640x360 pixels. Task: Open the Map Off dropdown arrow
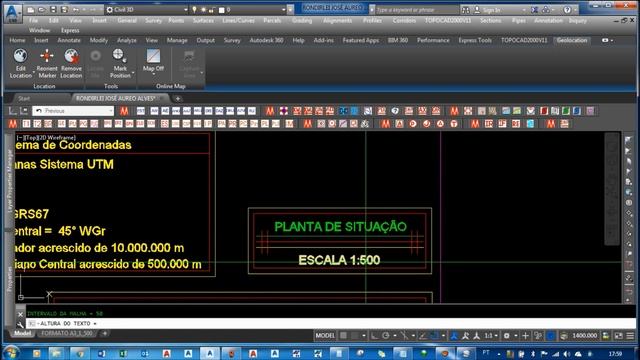point(153,74)
